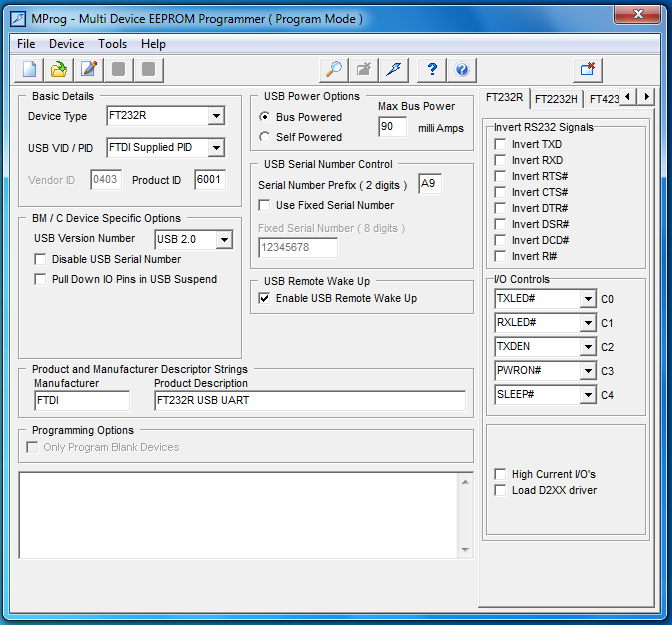Click the MProg app icon in the title bar

[18, 19]
